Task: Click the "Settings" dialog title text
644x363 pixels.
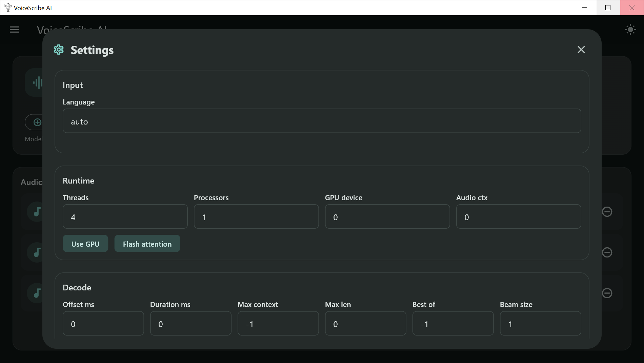Action: point(92,50)
